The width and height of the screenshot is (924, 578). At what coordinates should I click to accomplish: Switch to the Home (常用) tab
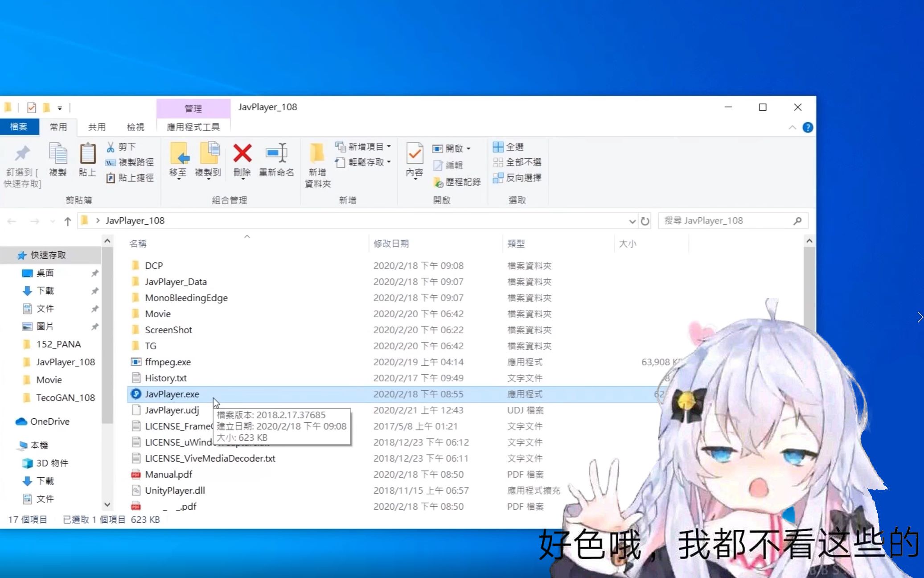(58, 127)
